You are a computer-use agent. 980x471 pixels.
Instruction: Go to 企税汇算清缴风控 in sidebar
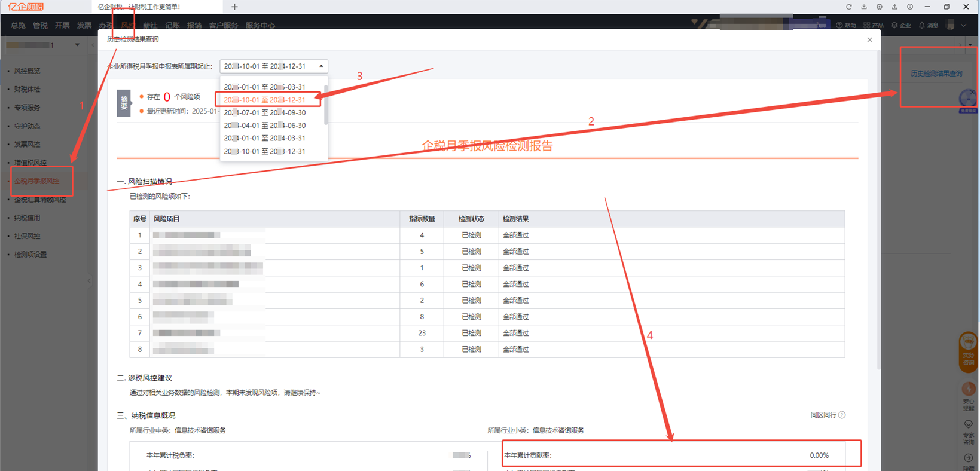40,200
